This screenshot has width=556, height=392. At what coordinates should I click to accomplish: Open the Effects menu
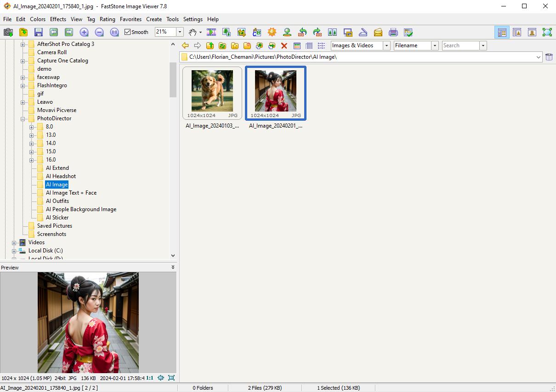(57, 19)
